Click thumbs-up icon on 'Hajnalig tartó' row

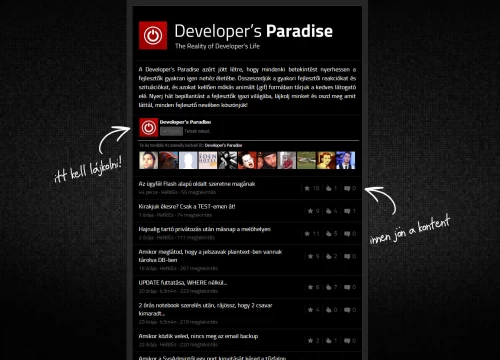[x=329, y=234]
